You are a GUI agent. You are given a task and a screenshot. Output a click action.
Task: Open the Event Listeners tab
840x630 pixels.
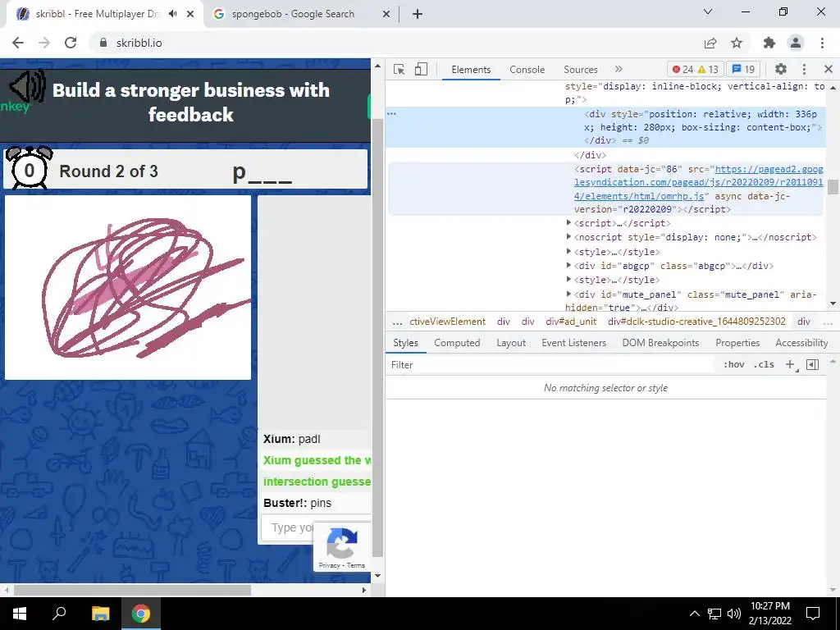(x=573, y=343)
